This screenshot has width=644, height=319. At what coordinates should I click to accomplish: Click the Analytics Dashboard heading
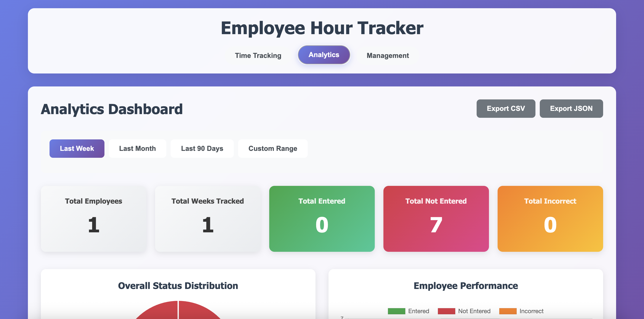coord(112,109)
